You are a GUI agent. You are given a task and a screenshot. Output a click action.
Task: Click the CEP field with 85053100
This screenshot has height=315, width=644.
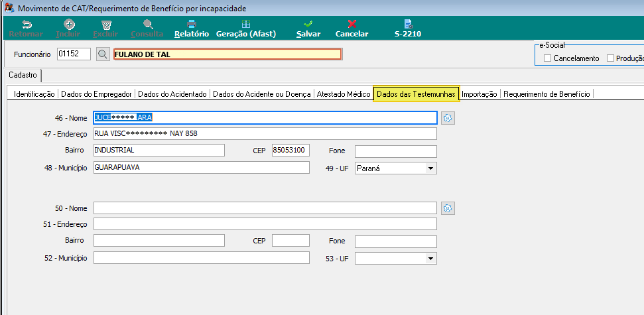coord(290,151)
